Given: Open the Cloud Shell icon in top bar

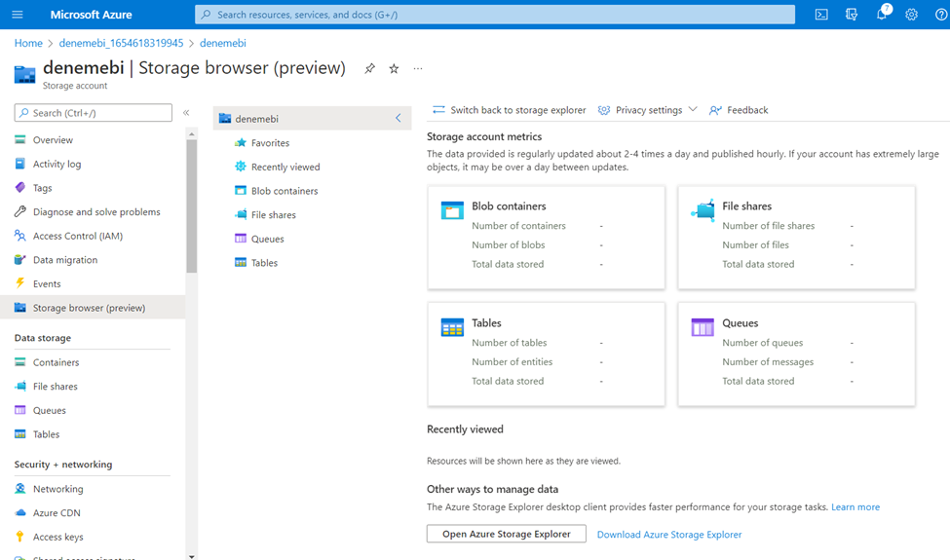Looking at the screenshot, I should point(821,15).
